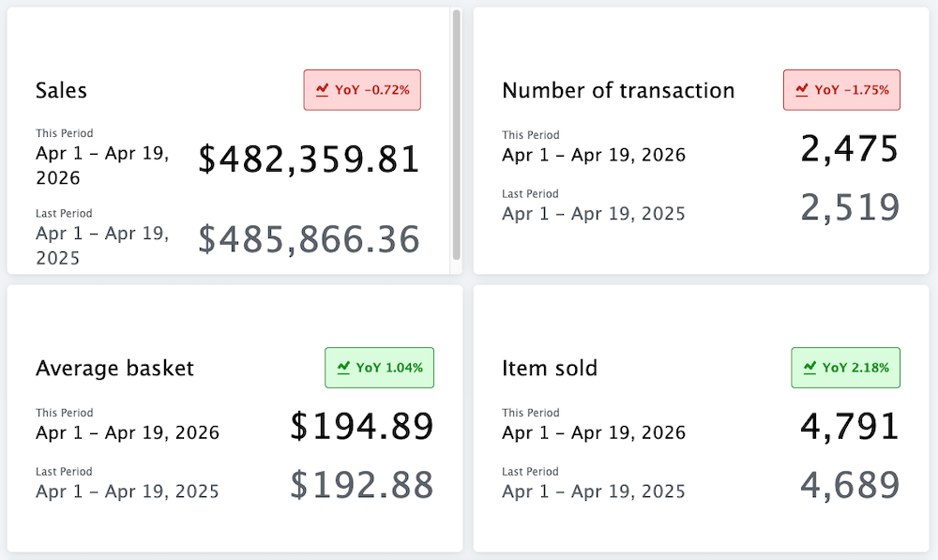Click Item sold Last Period 2025 date range
938x560 pixels.
pyautogui.click(x=594, y=492)
